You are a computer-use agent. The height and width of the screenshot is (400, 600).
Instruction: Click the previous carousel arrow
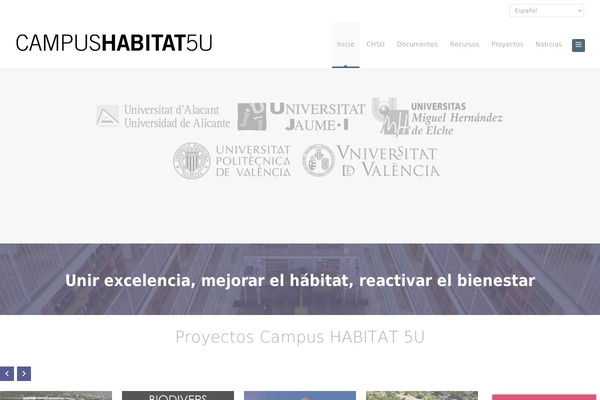click(x=7, y=374)
